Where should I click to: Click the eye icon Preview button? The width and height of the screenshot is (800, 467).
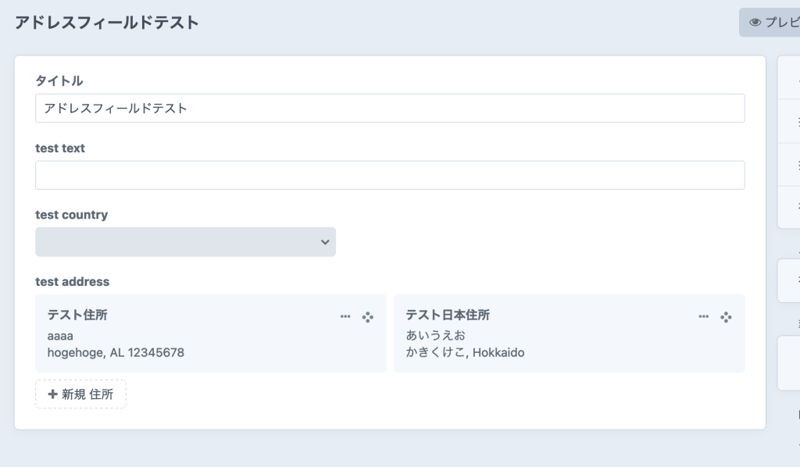(x=769, y=22)
